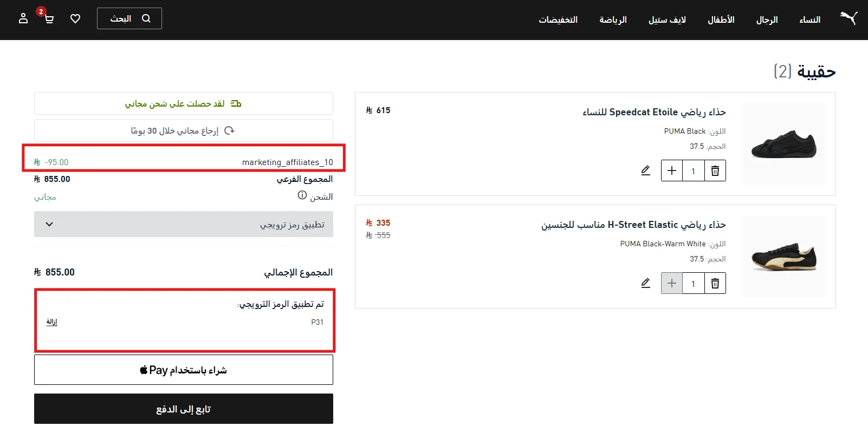Open the wishlist heart icon
This screenshot has height=426, width=868.
(75, 18)
